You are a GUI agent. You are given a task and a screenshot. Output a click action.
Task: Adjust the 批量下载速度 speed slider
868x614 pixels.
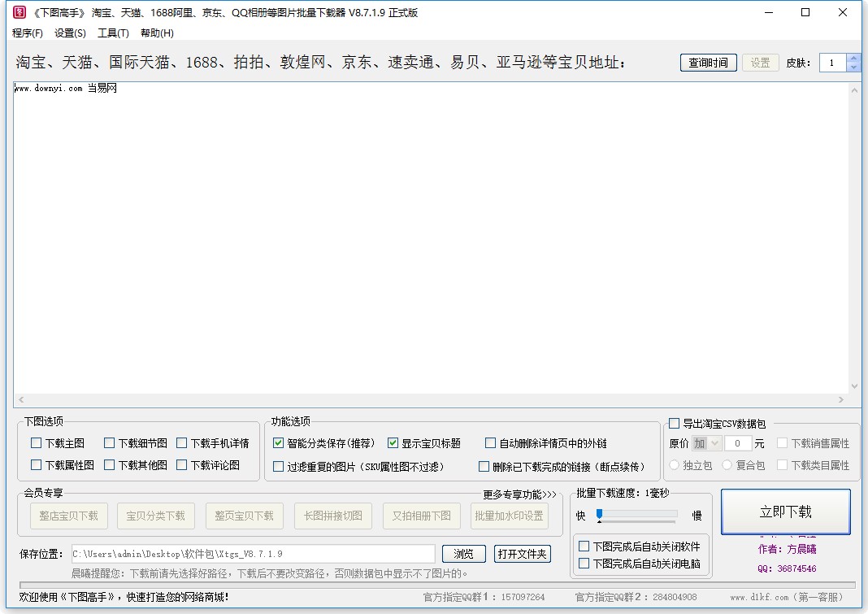[599, 512]
